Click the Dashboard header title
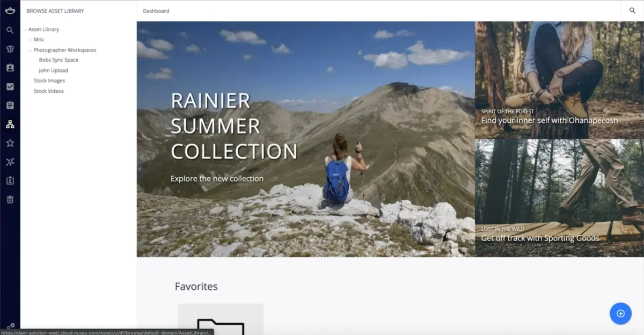The height and width of the screenshot is (335, 644). [x=156, y=11]
